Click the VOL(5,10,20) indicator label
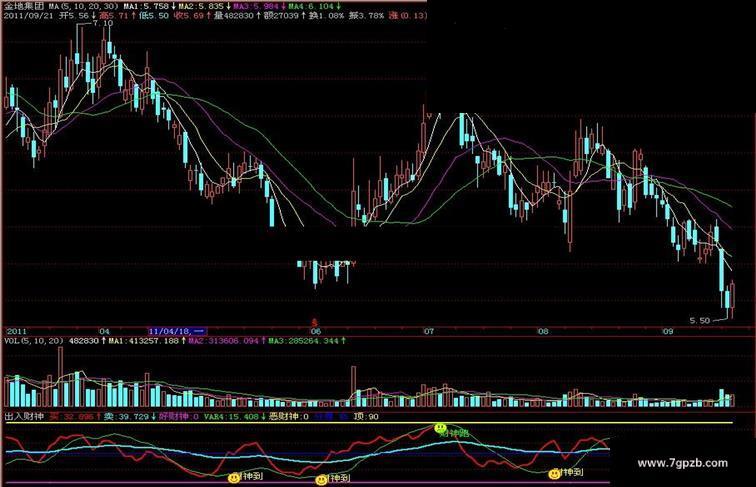Viewport: 756px width, 487px height. (x=34, y=341)
